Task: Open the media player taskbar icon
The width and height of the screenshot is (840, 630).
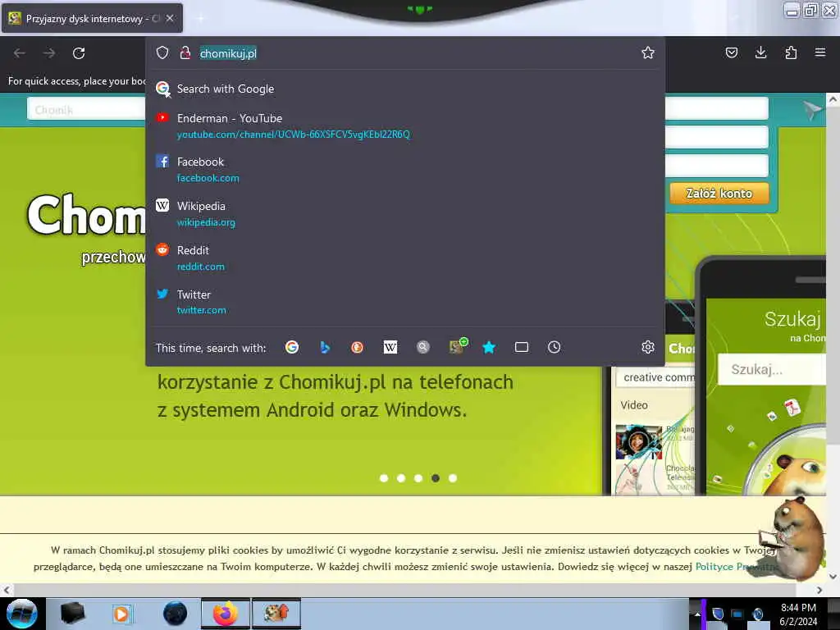Action: [x=121, y=614]
